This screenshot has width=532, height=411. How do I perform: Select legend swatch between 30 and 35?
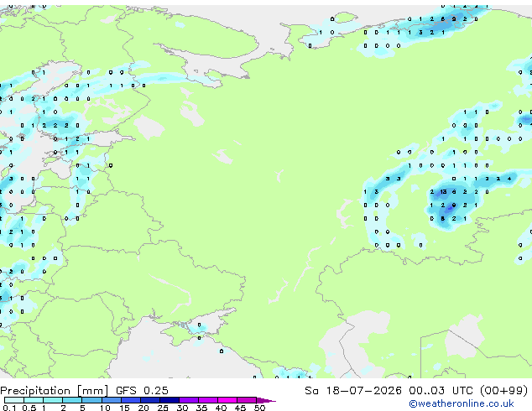coord(189,400)
